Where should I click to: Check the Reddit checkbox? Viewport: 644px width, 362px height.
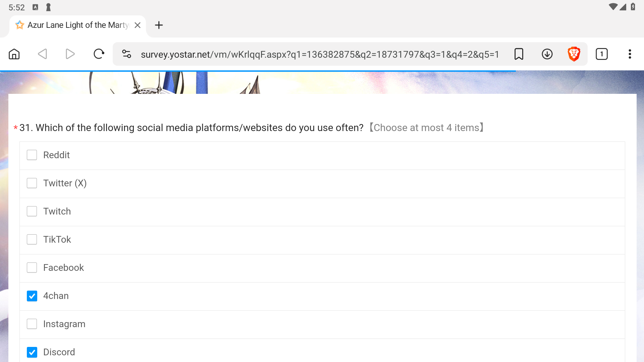32,155
